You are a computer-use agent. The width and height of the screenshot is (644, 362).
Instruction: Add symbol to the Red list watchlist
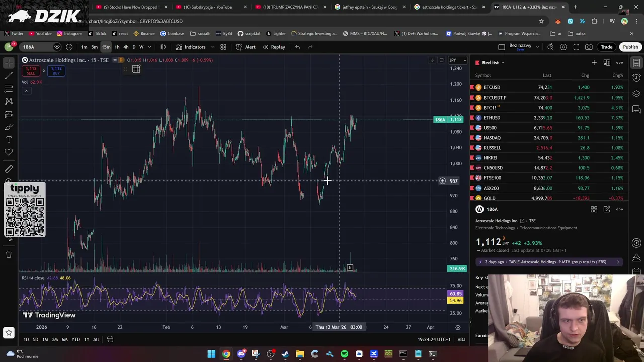(x=594, y=63)
